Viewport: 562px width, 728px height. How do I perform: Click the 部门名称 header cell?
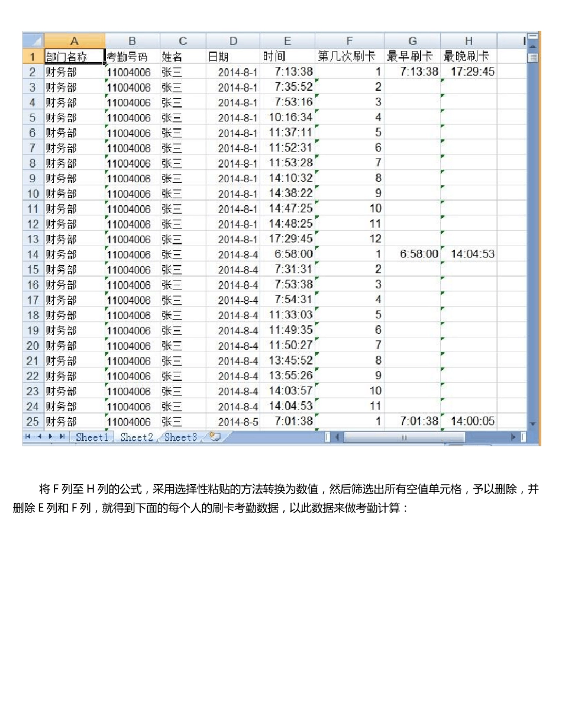click(75, 57)
